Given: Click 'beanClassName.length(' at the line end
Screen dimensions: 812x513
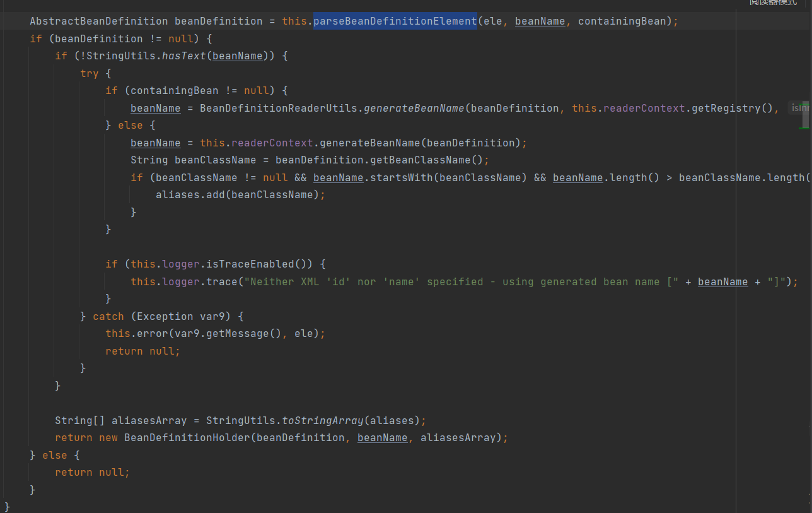Looking at the screenshot, I should click(745, 177).
